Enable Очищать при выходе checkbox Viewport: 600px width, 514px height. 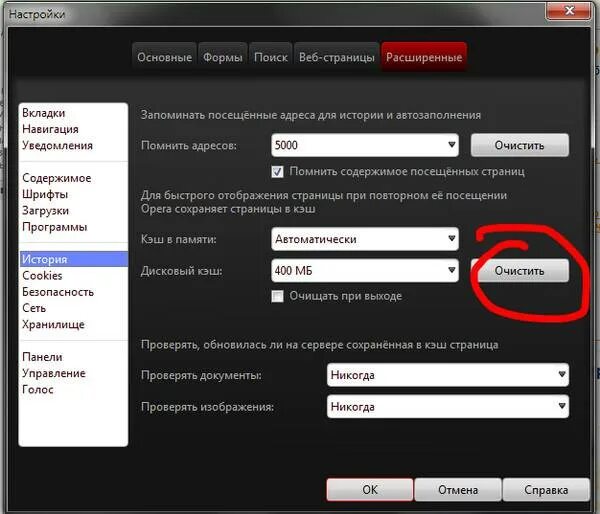[277, 296]
